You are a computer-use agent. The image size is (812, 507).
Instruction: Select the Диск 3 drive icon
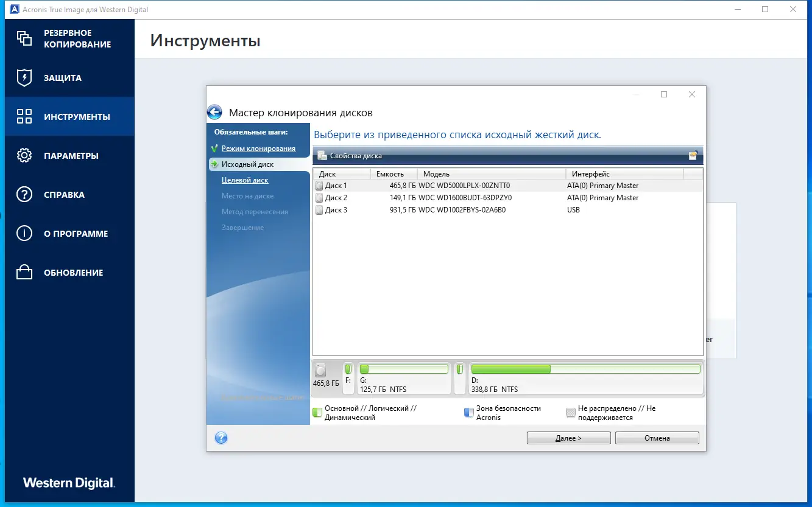319,210
